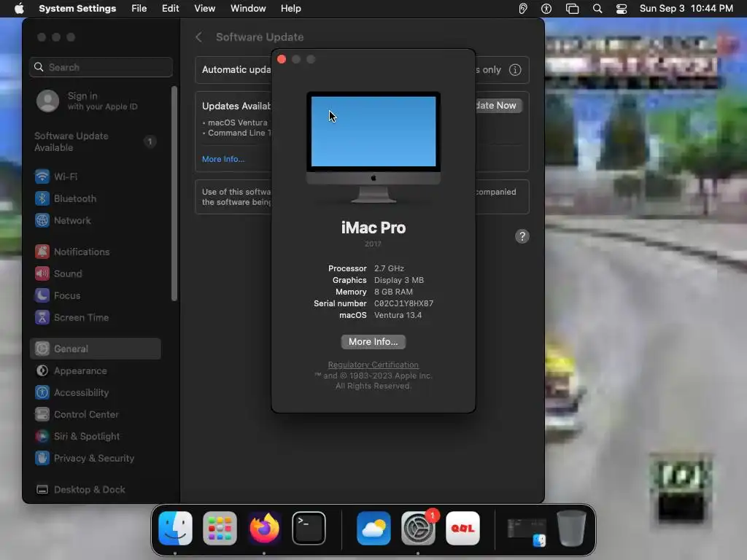Select the Network globe icon

tap(42, 220)
